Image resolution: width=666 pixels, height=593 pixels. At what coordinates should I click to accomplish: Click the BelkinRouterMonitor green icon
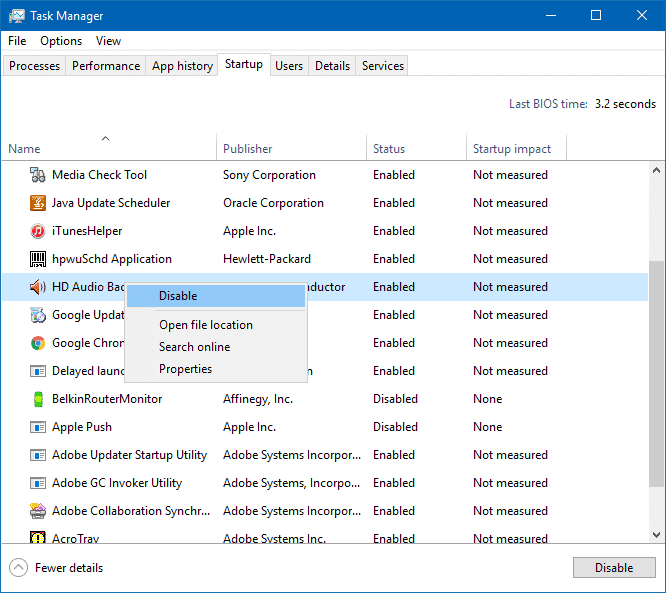(38, 399)
